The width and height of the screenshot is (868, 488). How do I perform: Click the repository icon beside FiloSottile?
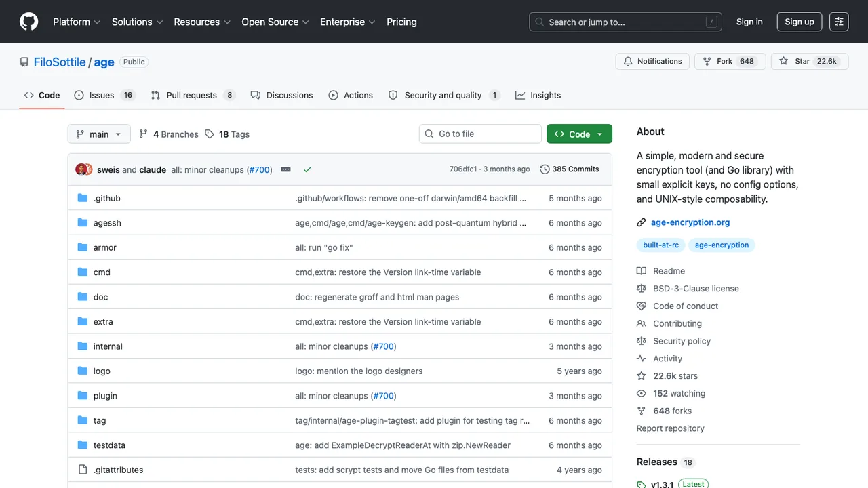click(x=24, y=62)
